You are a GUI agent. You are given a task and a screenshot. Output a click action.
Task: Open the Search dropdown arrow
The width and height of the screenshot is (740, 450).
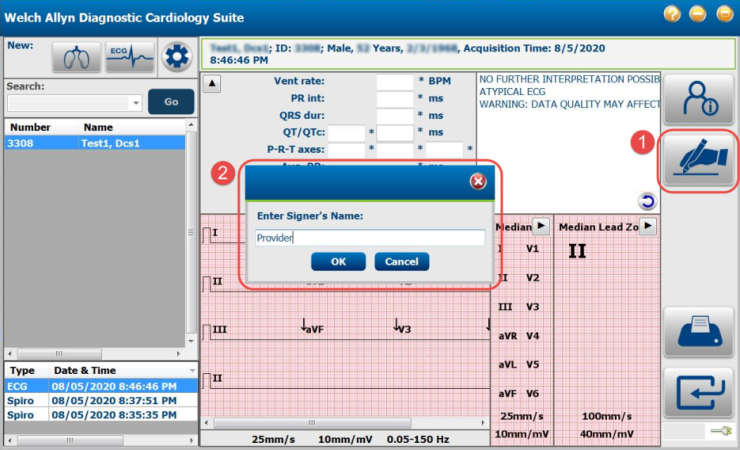point(136,102)
